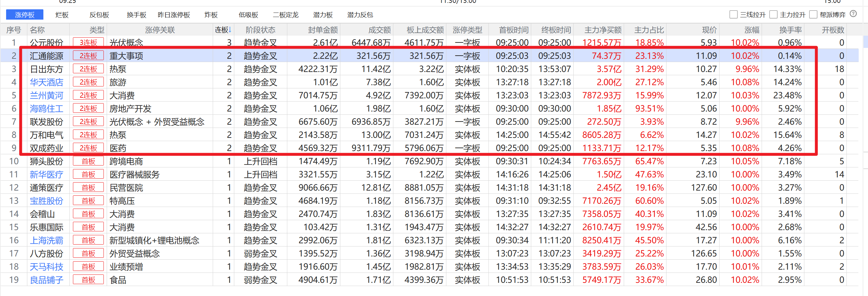
Task: Switch to the 潜力板 tab
Action: pos(323,15)
